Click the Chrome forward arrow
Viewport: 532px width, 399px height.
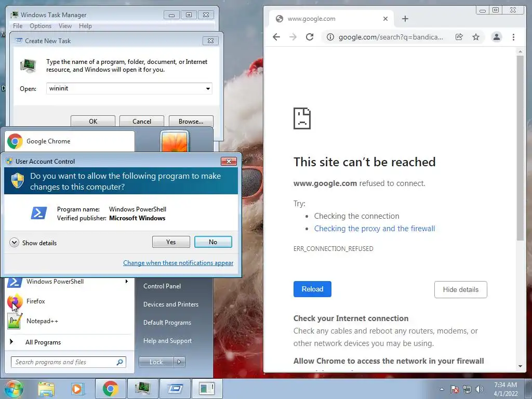(x=293, y=37)
